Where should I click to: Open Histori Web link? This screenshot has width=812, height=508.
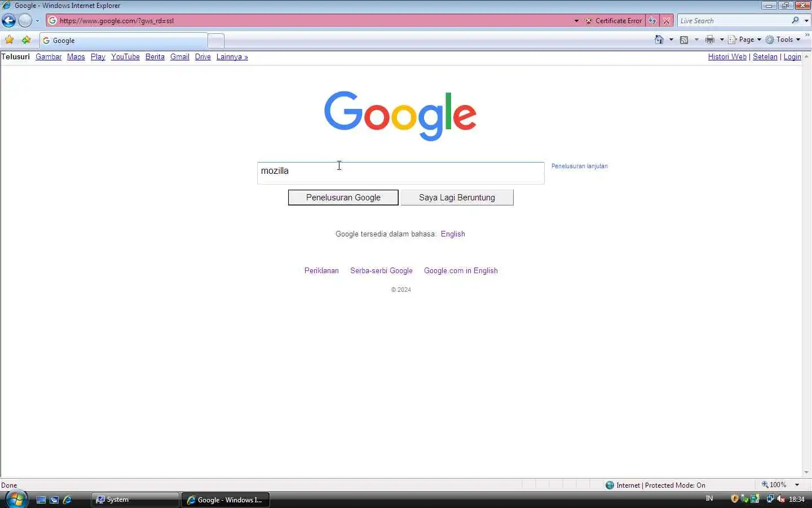tap(727, 57)
